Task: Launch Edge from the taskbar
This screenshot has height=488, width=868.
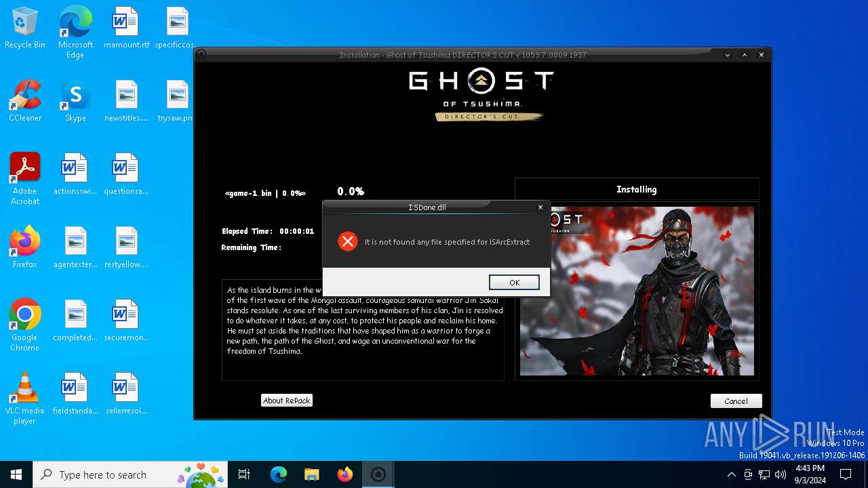Action: pos(279,474)
